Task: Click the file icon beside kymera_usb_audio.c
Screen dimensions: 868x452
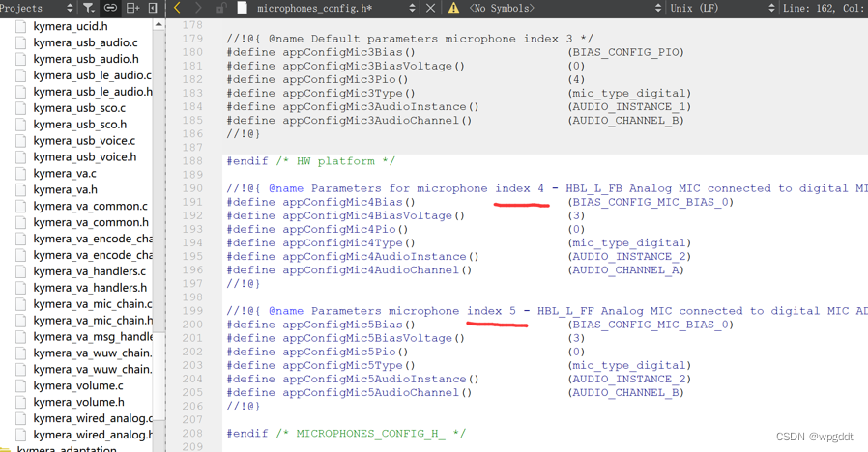Action: pos(21,42)
